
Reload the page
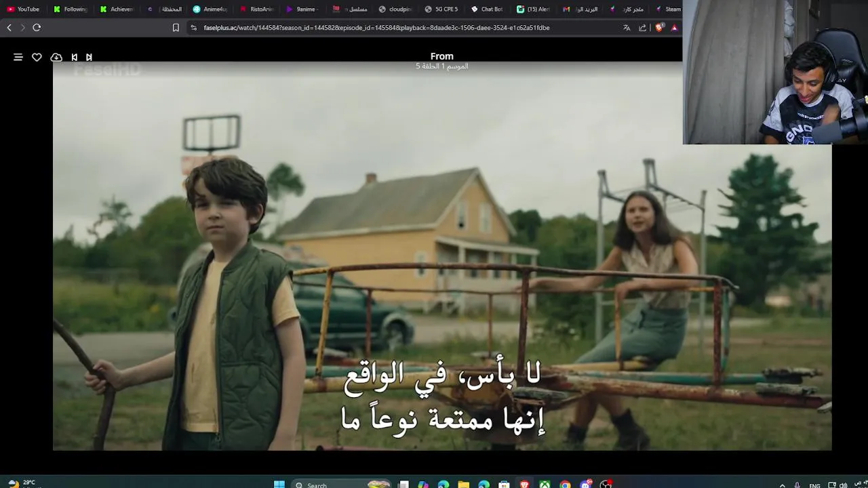[37, 28]
